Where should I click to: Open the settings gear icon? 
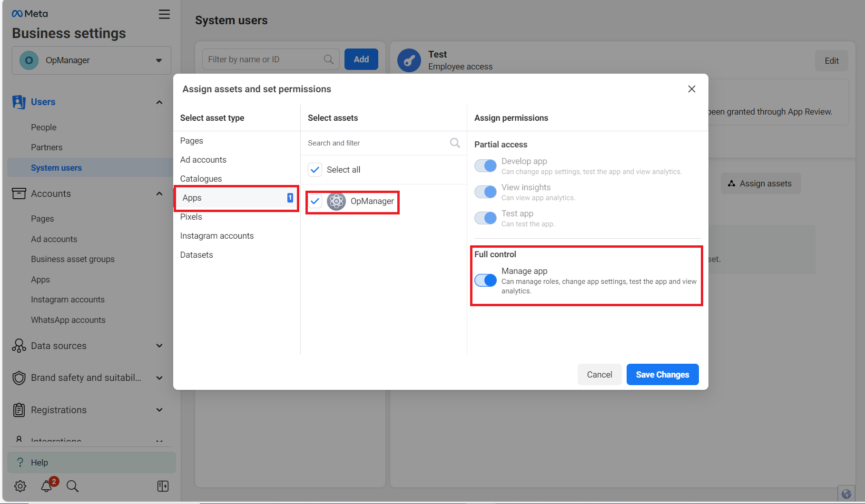[20, 486]
